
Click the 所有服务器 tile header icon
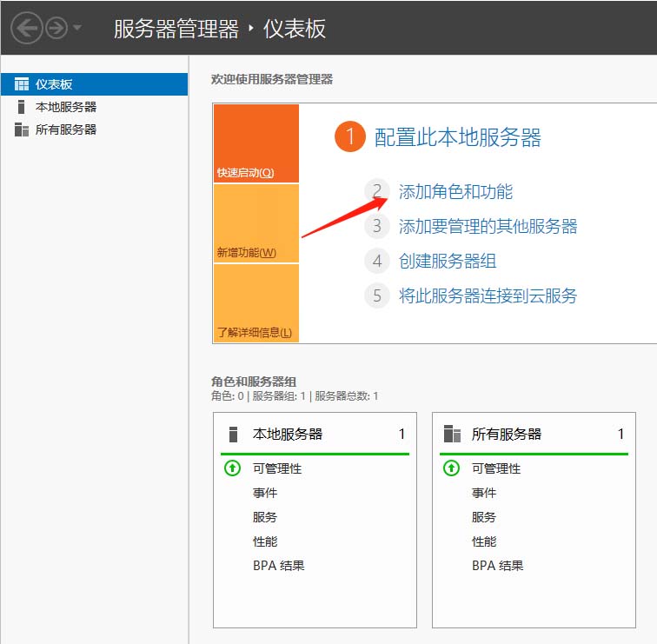point(452,434)
